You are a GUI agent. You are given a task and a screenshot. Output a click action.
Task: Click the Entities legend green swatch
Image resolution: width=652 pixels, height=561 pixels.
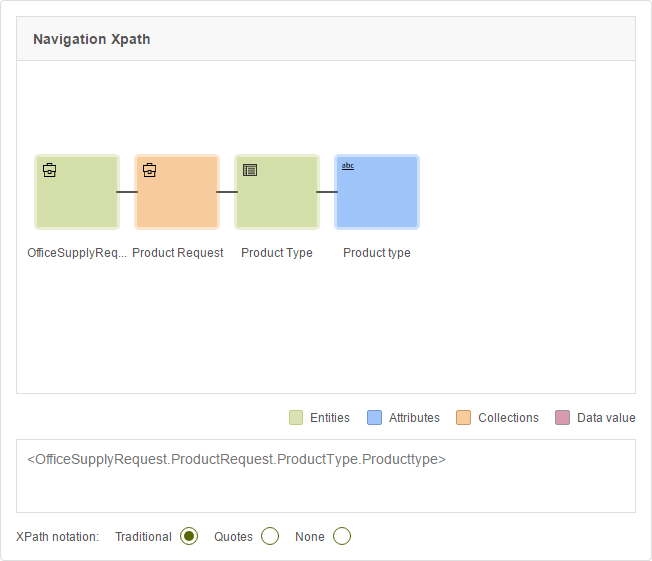coord(296,418)
